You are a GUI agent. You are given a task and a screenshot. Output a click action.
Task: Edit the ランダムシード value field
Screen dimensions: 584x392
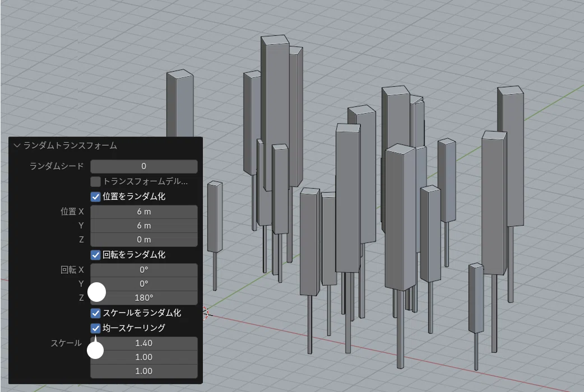point(144,166)
